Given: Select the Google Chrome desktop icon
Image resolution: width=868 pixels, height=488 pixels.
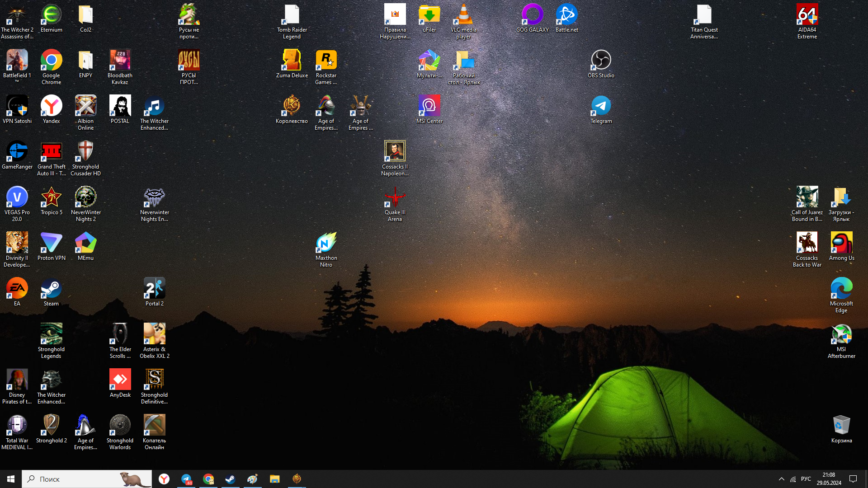Looking at the screenshot, I should click(x=52, y=60).
